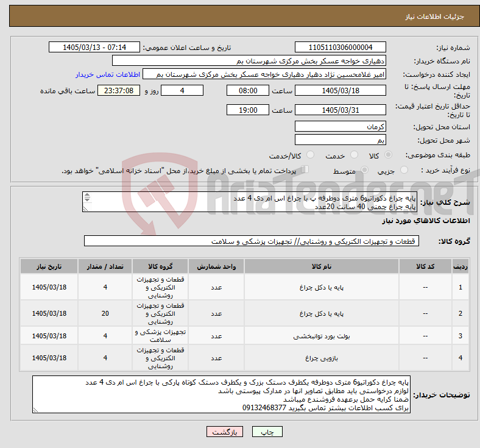480x448 pixels.
Task: Click the goods group field
Action: (252, 241)
